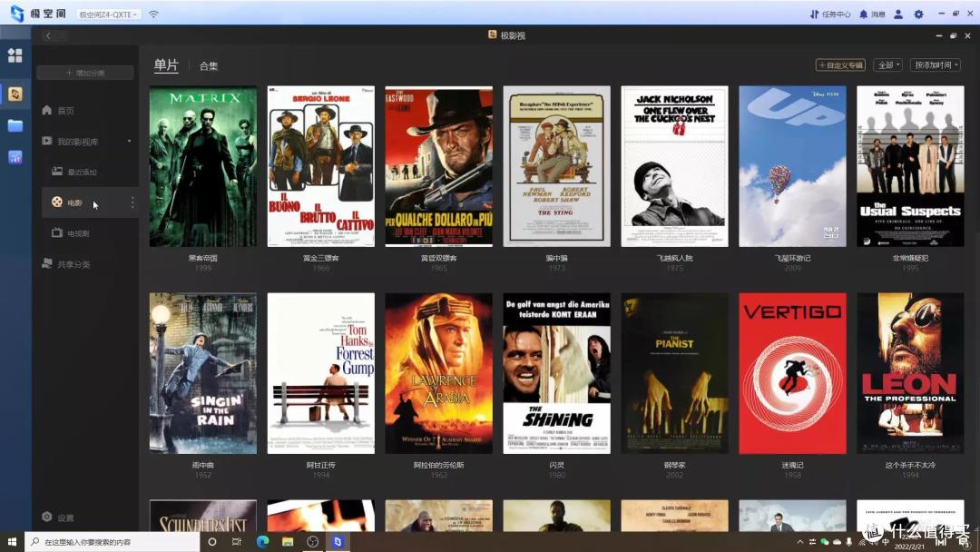Viewport: 980px width, 552px height.
Task: Open Task View on the taskbar
Action: click(236, 542)
